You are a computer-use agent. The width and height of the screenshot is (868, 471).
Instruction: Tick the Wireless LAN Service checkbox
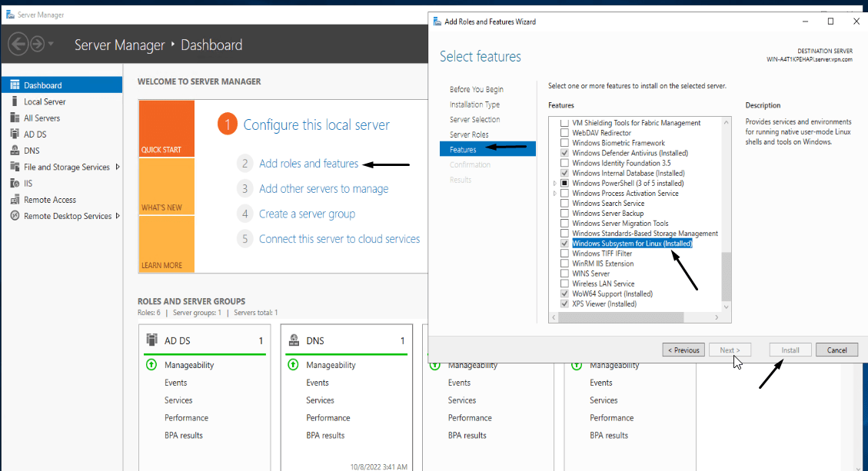click(565, 284)
